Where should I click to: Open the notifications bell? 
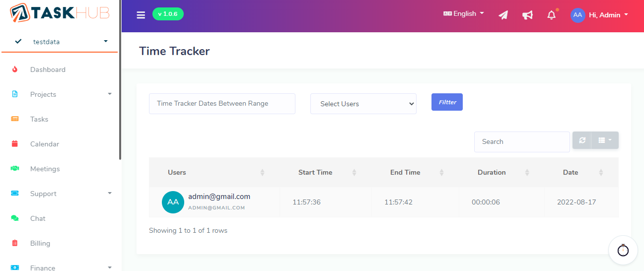[x=552, y=15]
